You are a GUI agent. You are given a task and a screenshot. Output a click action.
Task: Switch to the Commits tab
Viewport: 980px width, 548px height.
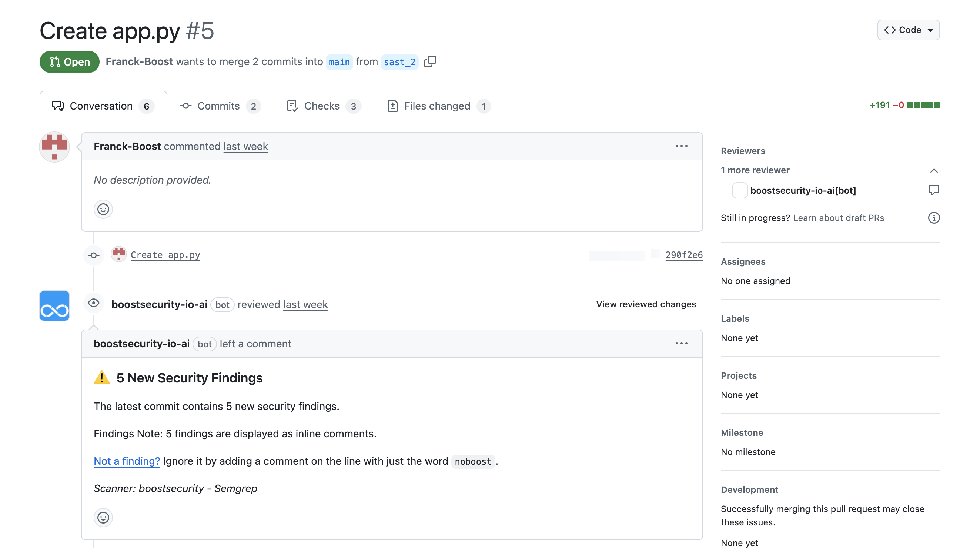tap(220, 106)
